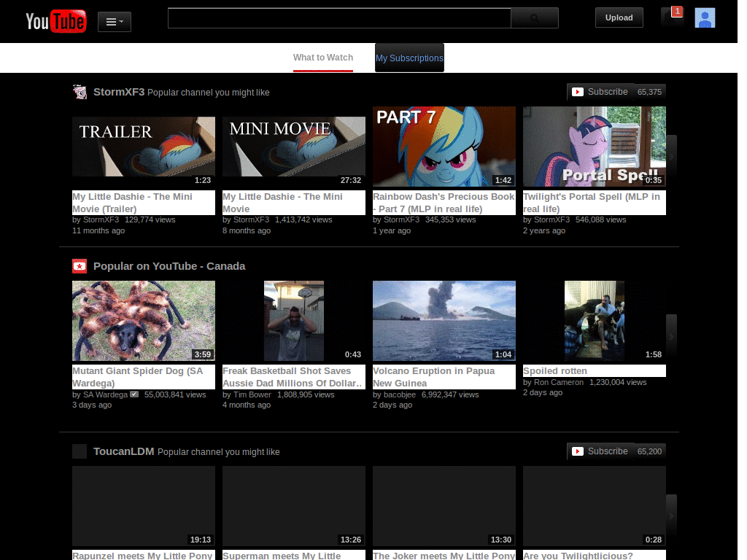
Task: Open the user account avatar
Action: 705,18
